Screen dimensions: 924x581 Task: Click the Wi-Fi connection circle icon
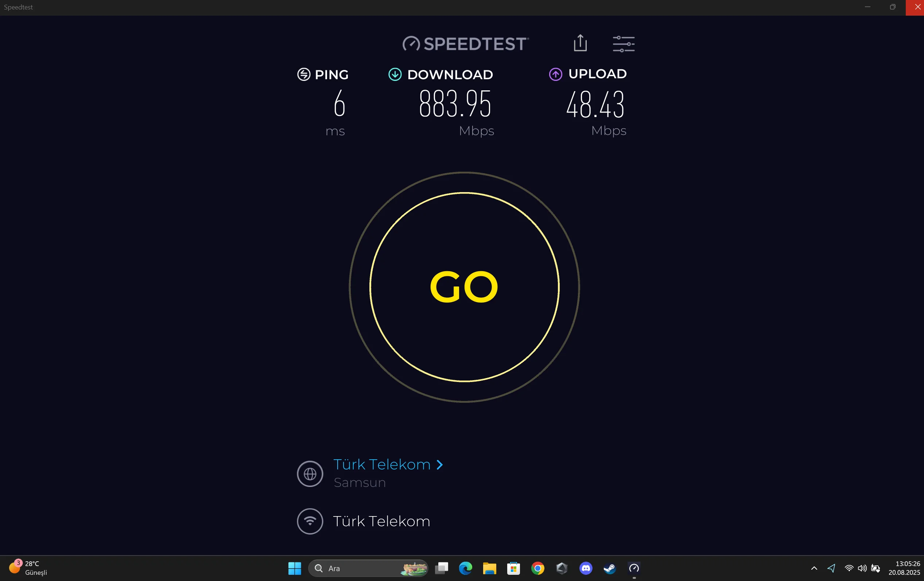coord(310,521)
